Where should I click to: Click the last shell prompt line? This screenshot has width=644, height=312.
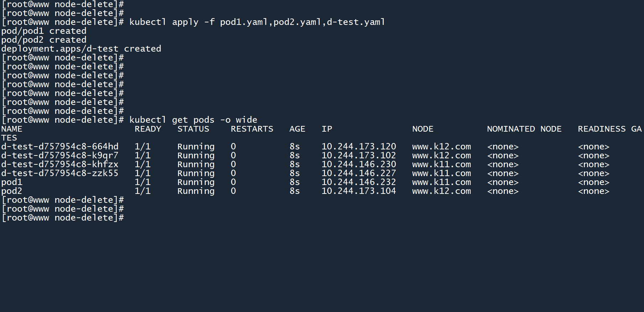pos(63,218)
